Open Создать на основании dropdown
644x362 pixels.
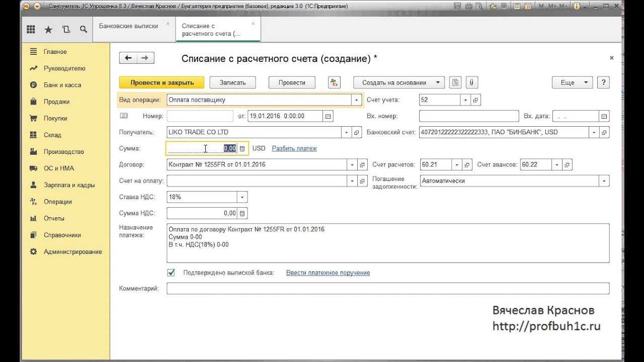point(399,82)
